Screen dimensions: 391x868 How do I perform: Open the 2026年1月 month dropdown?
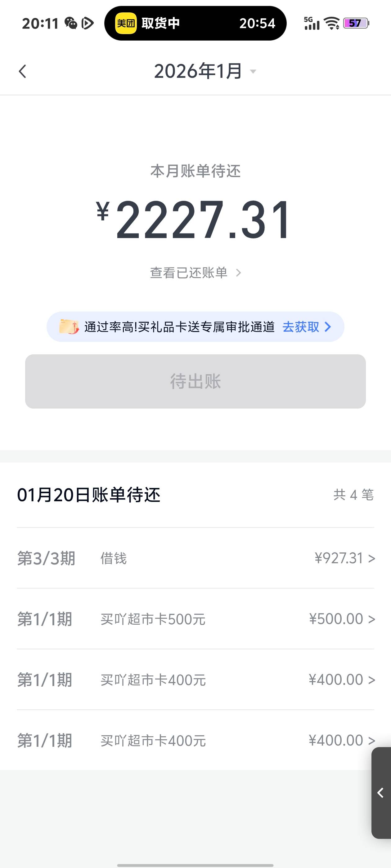[x=205, y=71]
